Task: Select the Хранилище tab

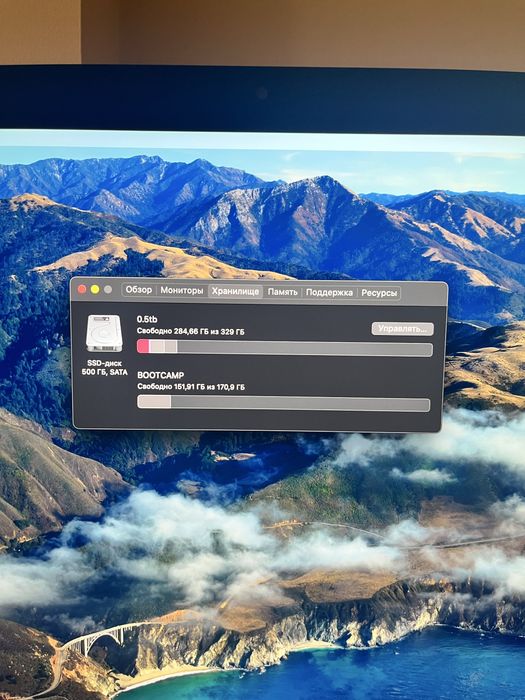Action: pos(235,292)
